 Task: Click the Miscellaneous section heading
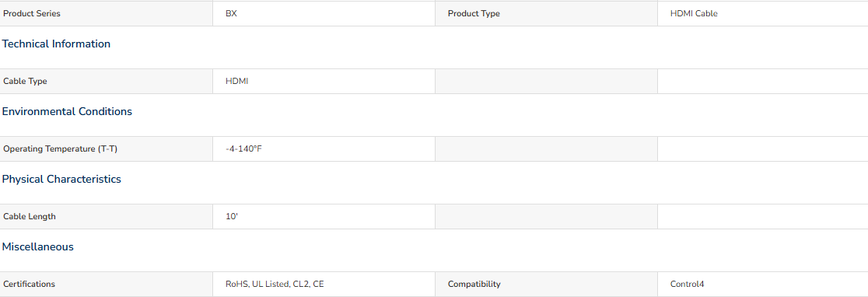tap(37, 246)
